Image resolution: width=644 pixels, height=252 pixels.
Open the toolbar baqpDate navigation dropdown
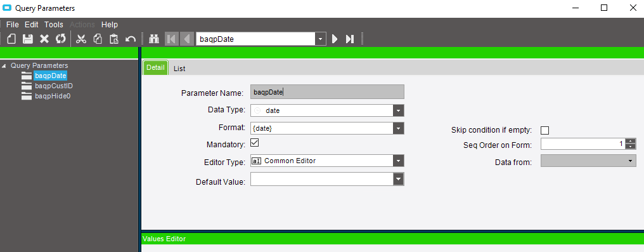320,39
